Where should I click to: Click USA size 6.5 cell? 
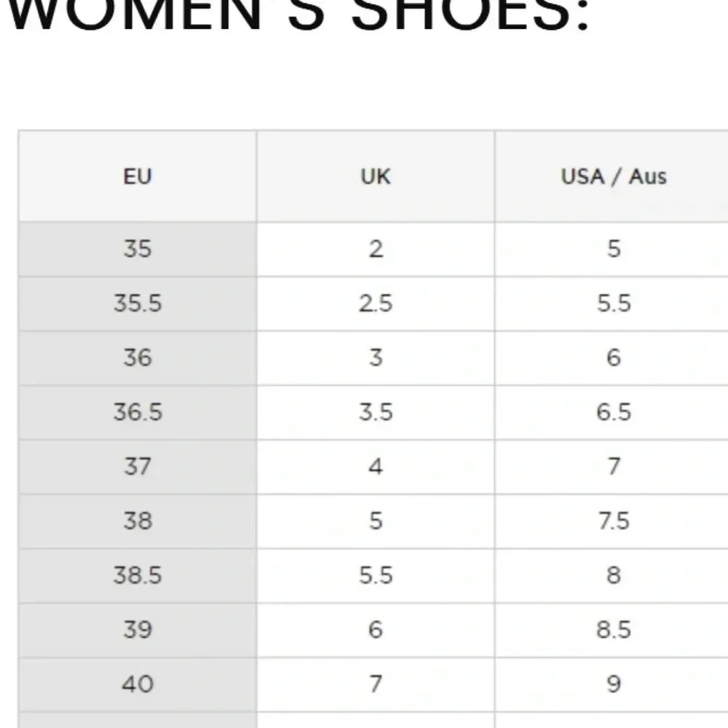click(612, 412)
